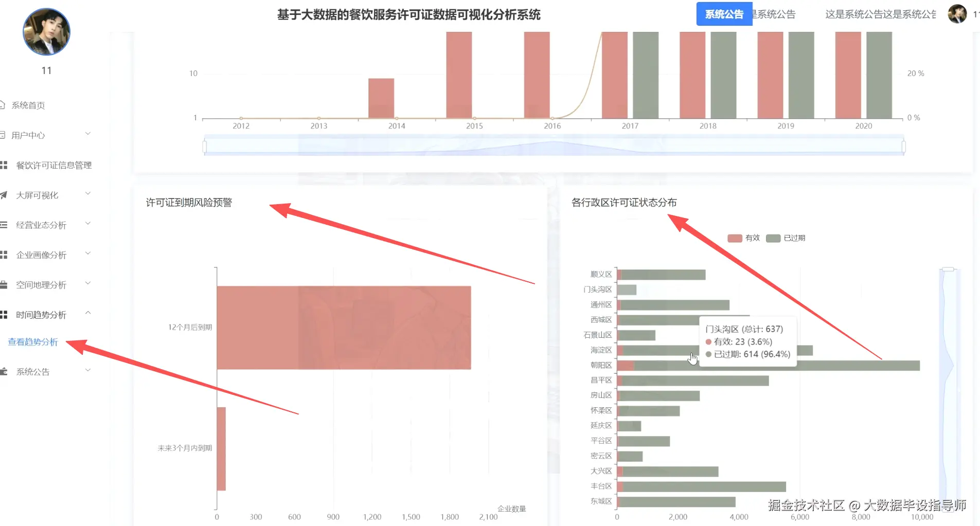Open the 查看趋势分析 link
Screen dimensions: 980x526
click(32, 341)
